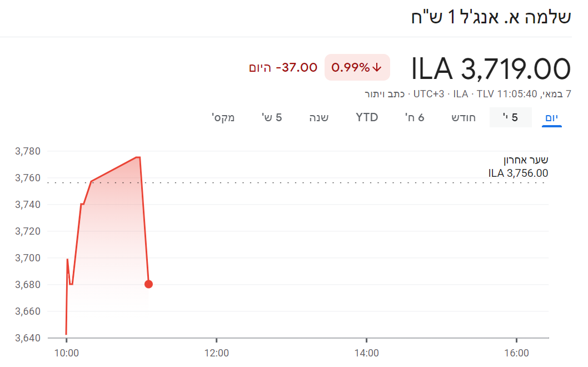Click the down arrow in percent badge

point(377,68)
